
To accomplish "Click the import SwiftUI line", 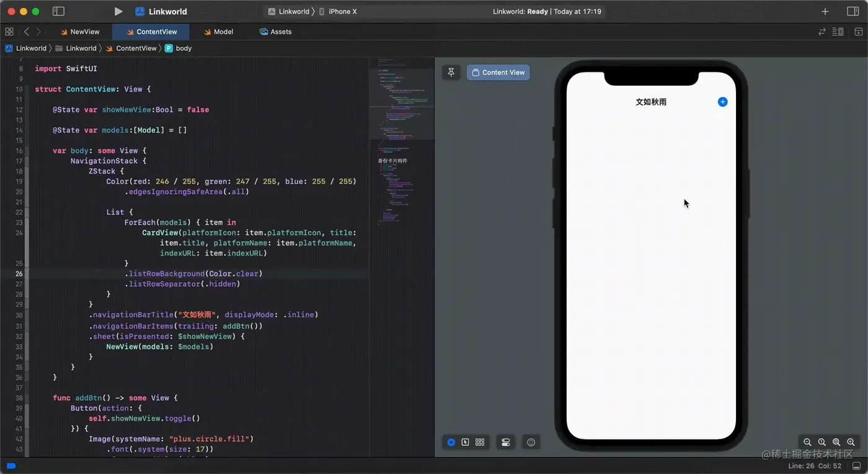I will coord(66,69).
